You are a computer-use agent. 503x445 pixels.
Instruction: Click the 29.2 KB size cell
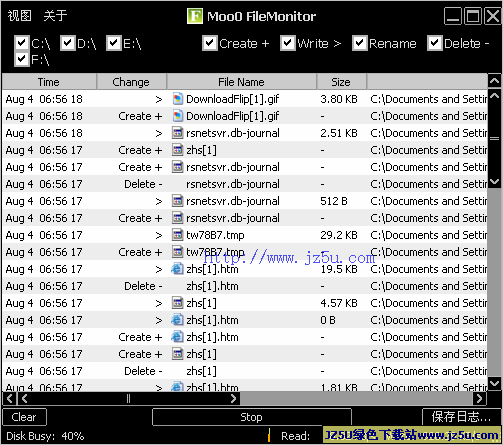pyautogui.click(x=339, y=235)
